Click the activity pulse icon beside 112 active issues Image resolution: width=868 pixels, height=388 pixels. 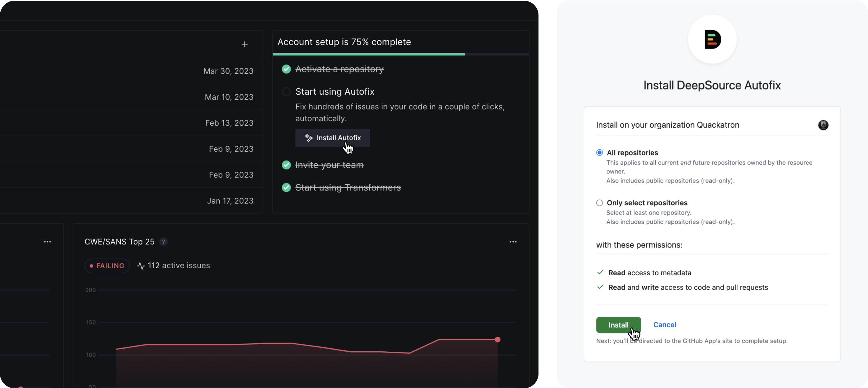(141, 266)
